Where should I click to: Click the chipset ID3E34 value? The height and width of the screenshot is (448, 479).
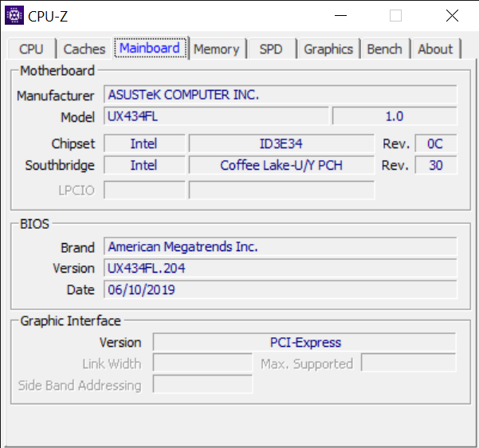tap(281, 143)
